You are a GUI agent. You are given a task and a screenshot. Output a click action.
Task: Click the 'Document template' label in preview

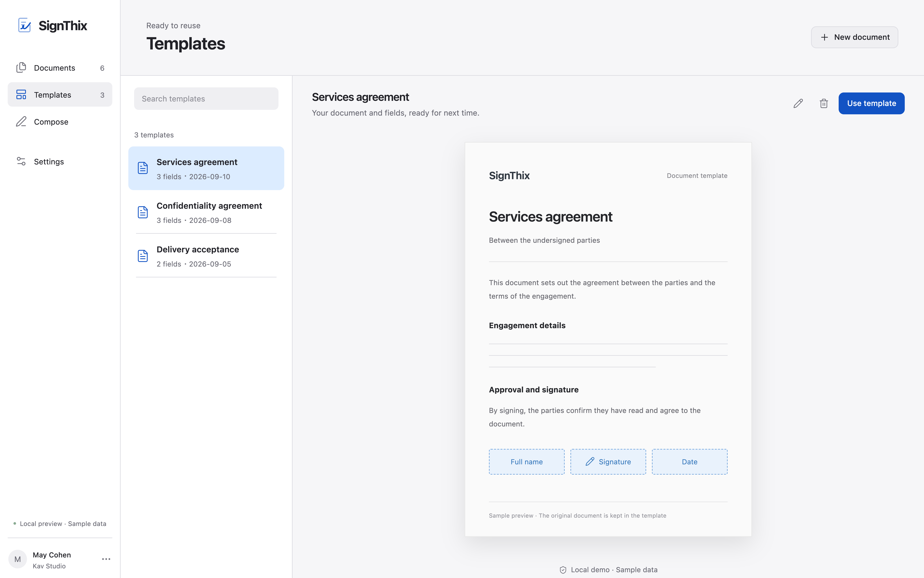click(x=697, y=175)
